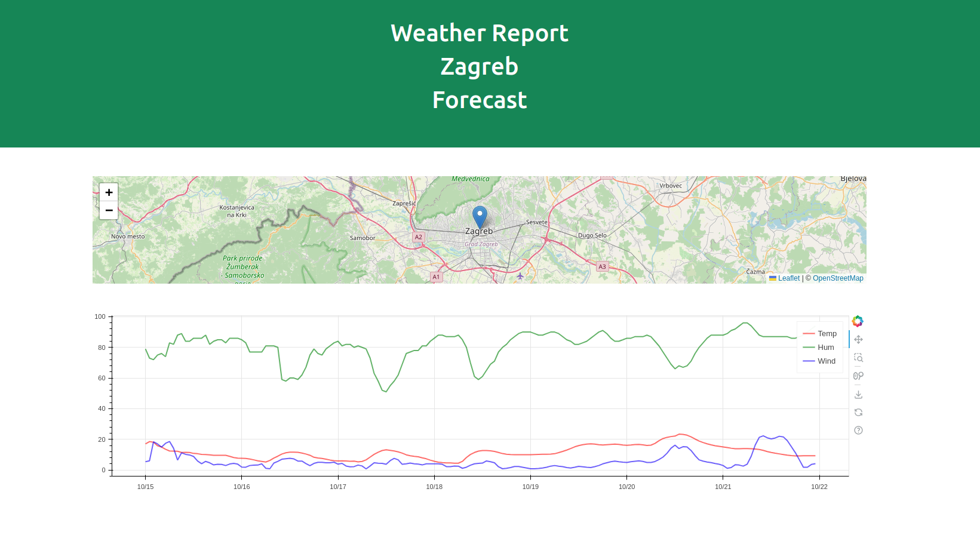980x538 pixels.
Task: Save the chart with download icon
Action: [858, 394]
